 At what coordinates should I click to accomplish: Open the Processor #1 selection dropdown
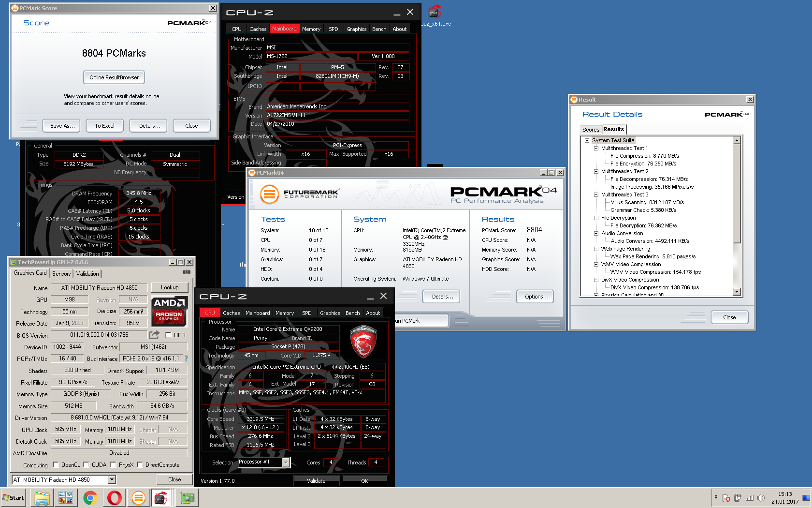coord(286,463)
